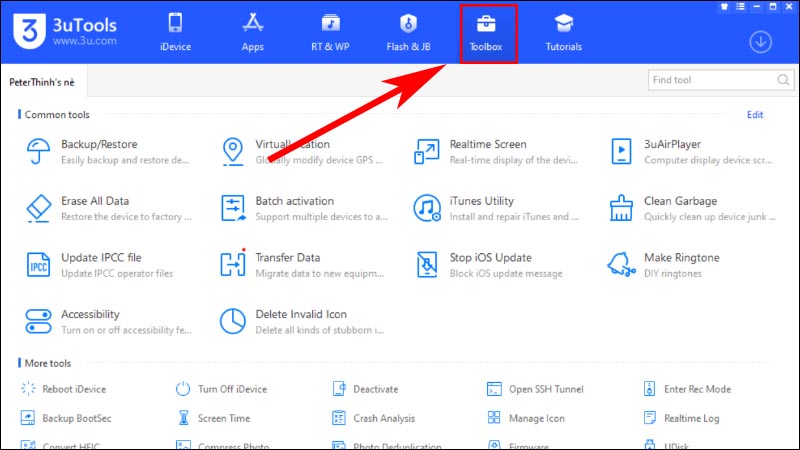
Task: Click the Transfer Data icon
Action: pos(233,263)
